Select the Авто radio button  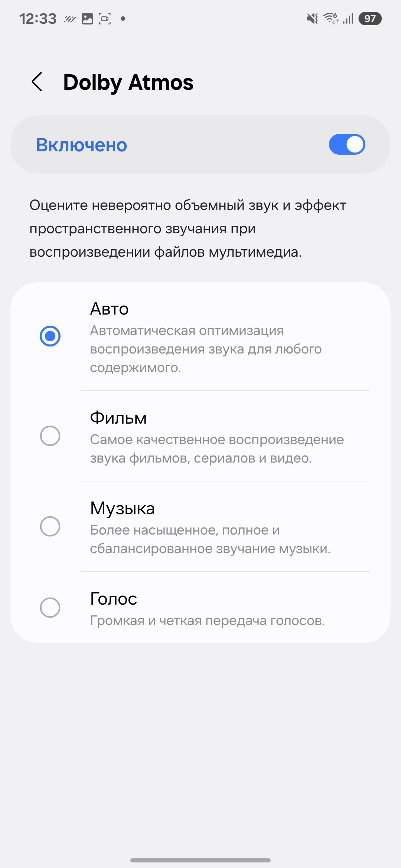click(x=50, y=336)
